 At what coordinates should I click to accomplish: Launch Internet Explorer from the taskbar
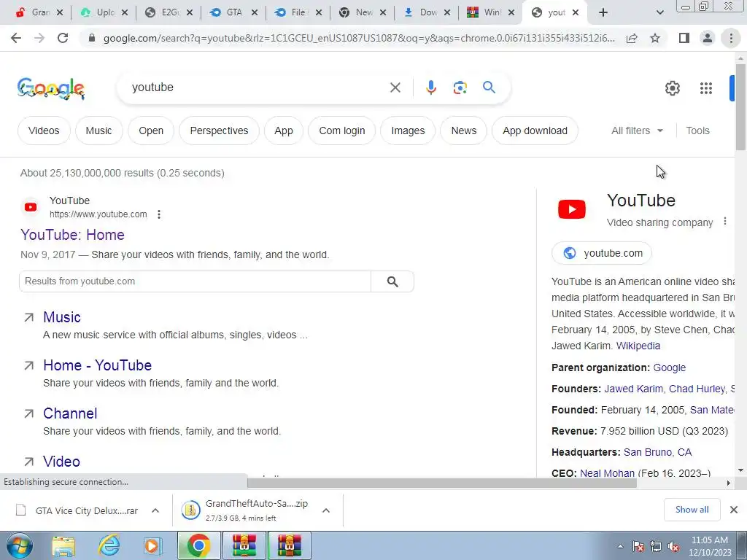[109, 545]
